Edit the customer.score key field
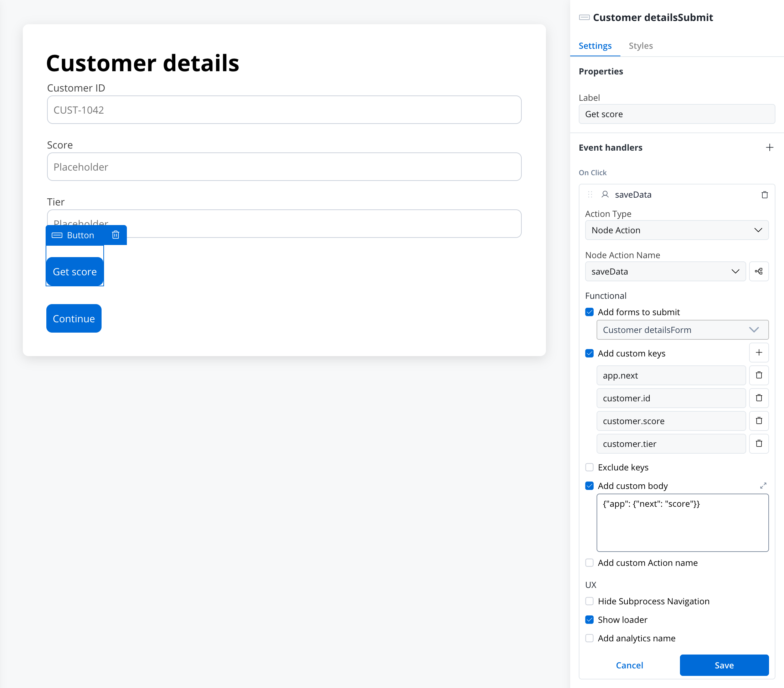The image size is (784, 688). [x=671, y=421]
